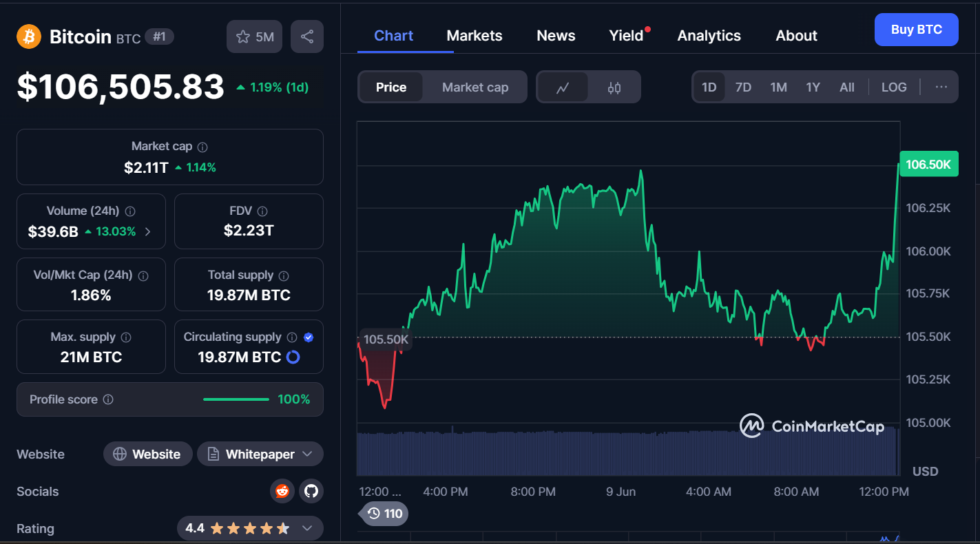Click the volume bars below the chart
980x544 pixels.
pos(627,452)
